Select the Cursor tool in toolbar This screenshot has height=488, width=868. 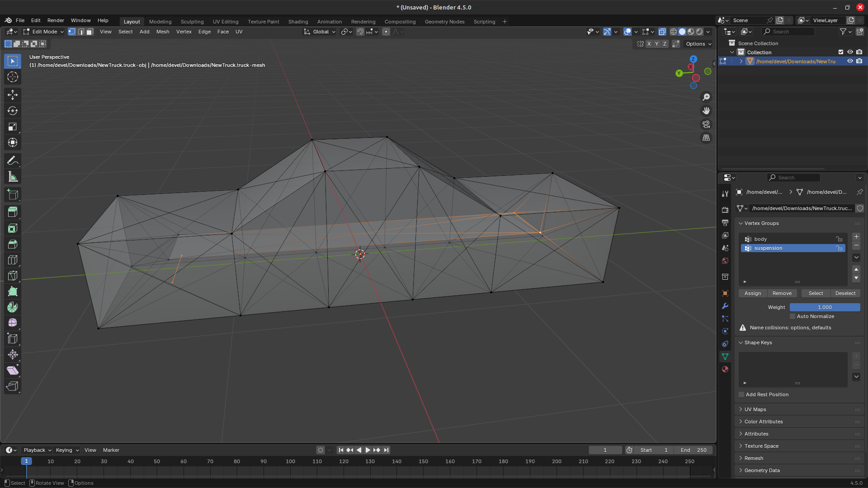13,77
